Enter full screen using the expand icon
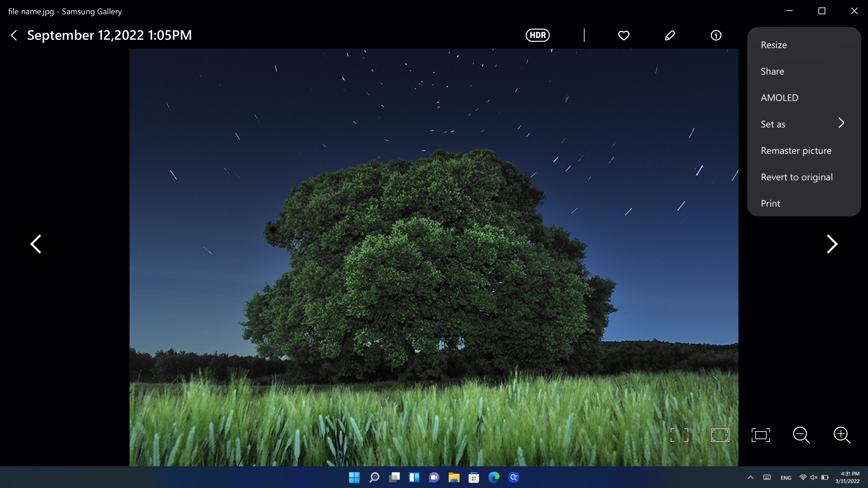This screenshot has height=488, width=868. pyautogui.click(x=680, y=435)
